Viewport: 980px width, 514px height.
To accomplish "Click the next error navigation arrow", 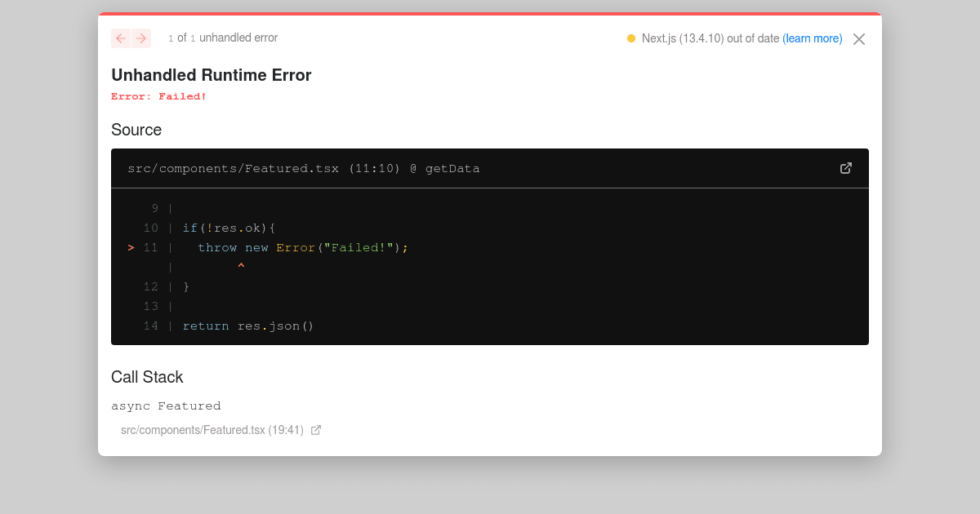I will click(141, 38).
